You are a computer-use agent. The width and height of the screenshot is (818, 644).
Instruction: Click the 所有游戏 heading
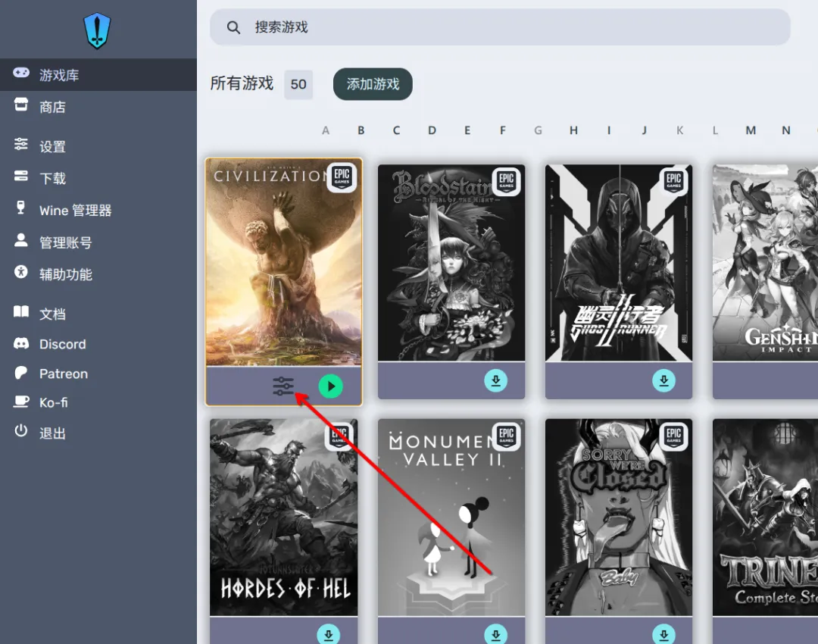(242, 83)
